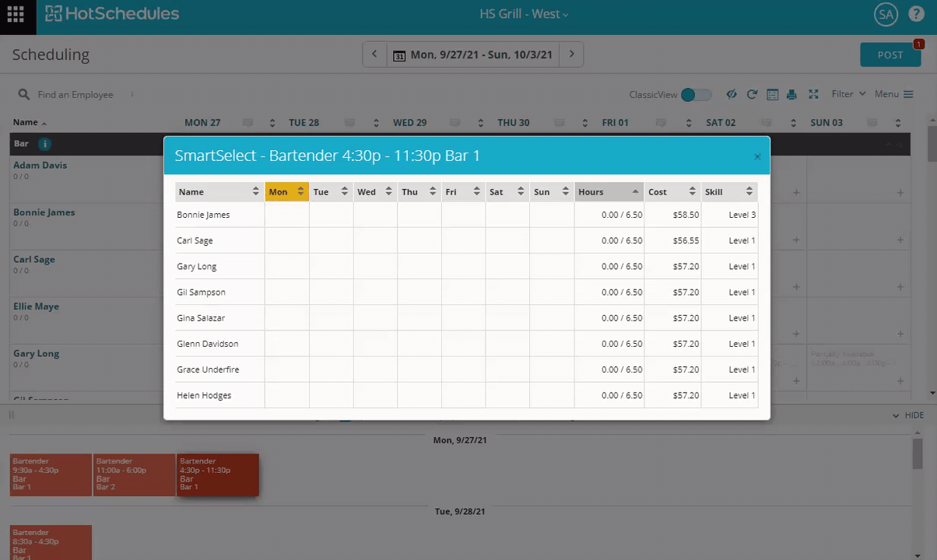Click the crossed-out eye visibility icon
This screenshot has width=937, height=560.
(732, 95)
